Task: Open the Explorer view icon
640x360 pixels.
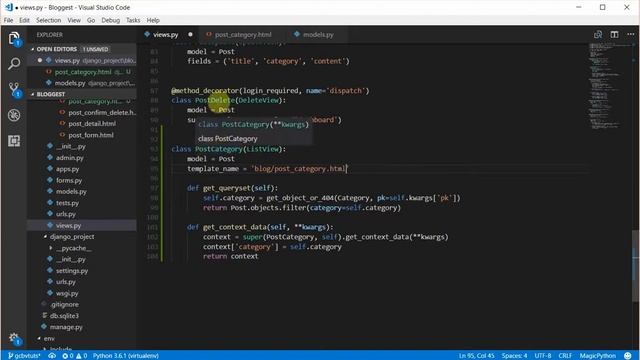Action: tap(14, 38)
